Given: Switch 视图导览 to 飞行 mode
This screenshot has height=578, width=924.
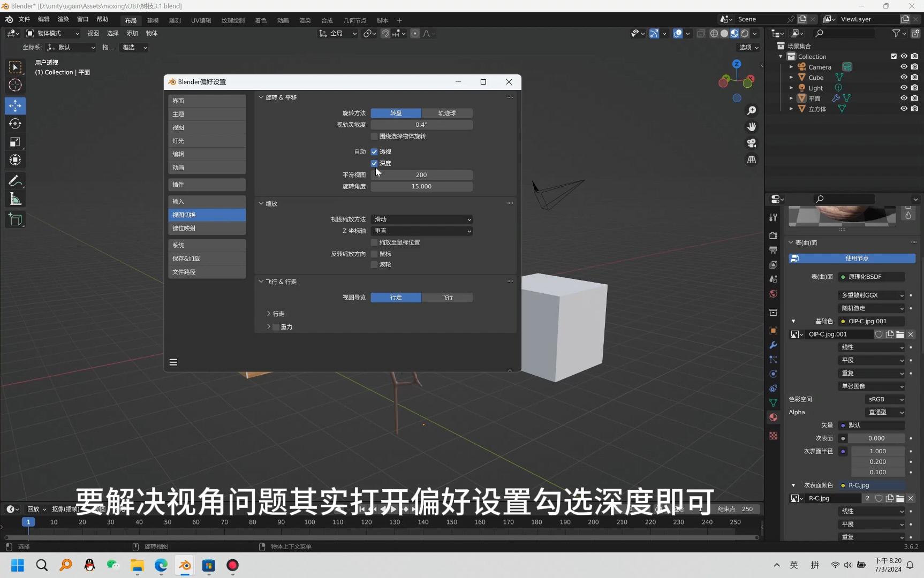Looking at the screenshot, I should (448, 298).
